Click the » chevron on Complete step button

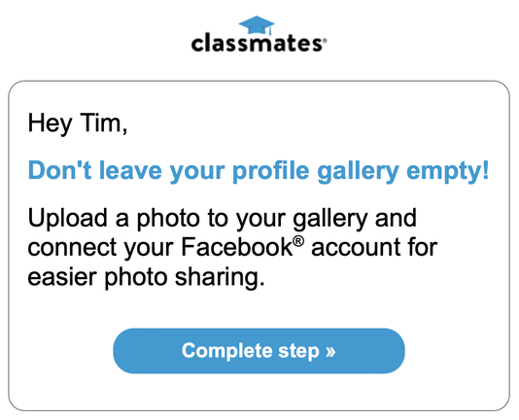point(330,351)
